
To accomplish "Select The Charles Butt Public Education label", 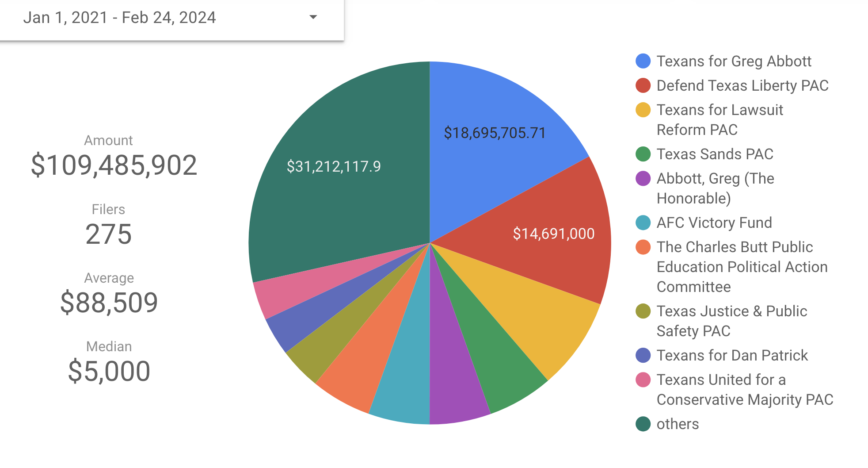I will pos(742,267).
